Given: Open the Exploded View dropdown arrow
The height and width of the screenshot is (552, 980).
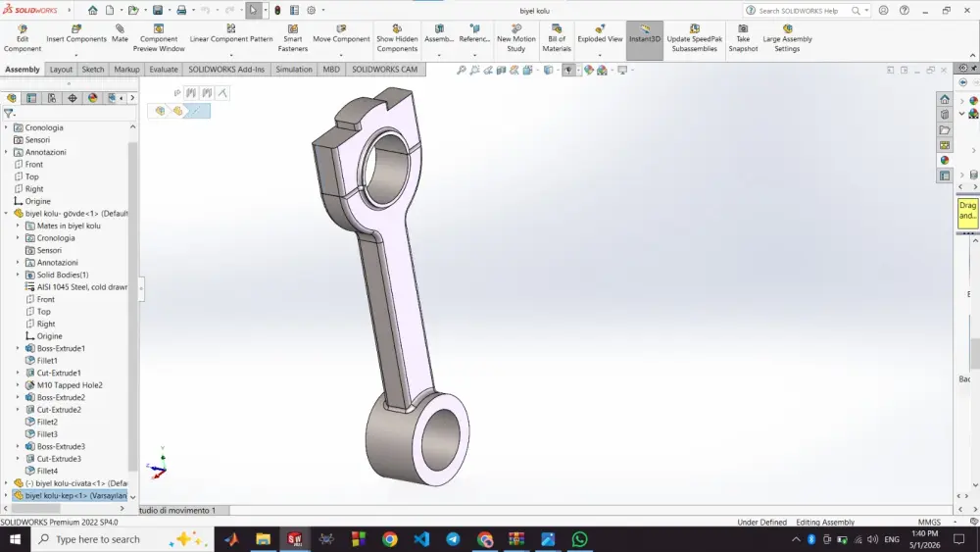Looking at the screenshot, I should [600, 56].
